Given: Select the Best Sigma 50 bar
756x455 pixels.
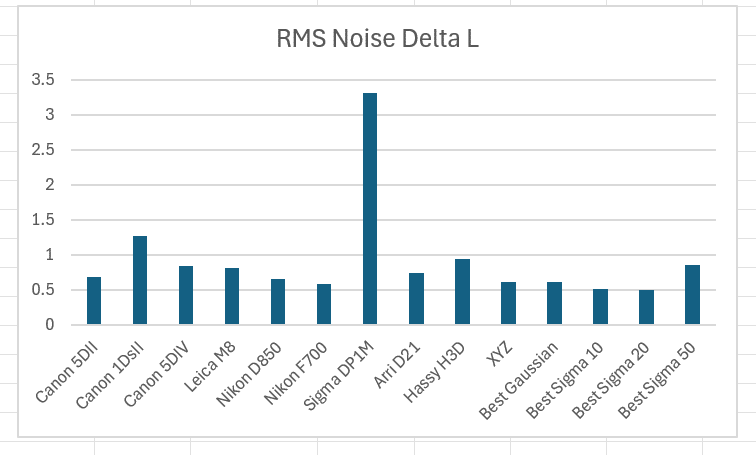Looking at the screenshot, I should 692,294.
